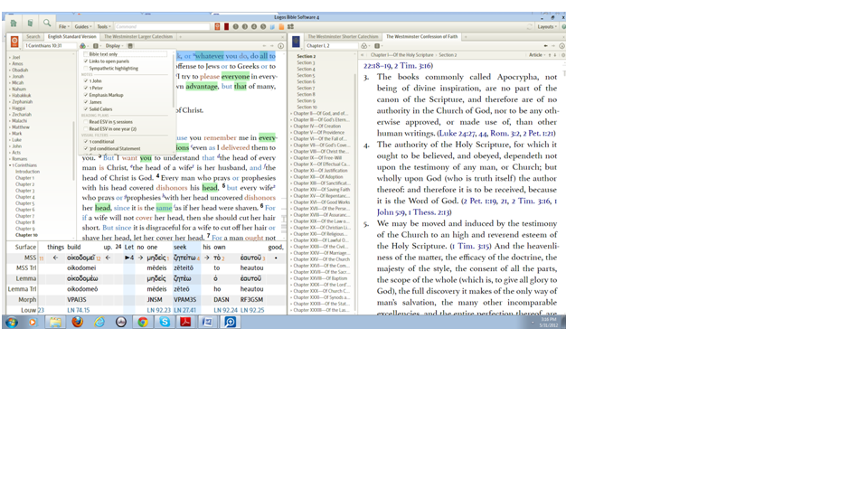Open Windows Explorer folder on taskbar
The height and width of the screenshot is (488, 868).
pos(55,322)
